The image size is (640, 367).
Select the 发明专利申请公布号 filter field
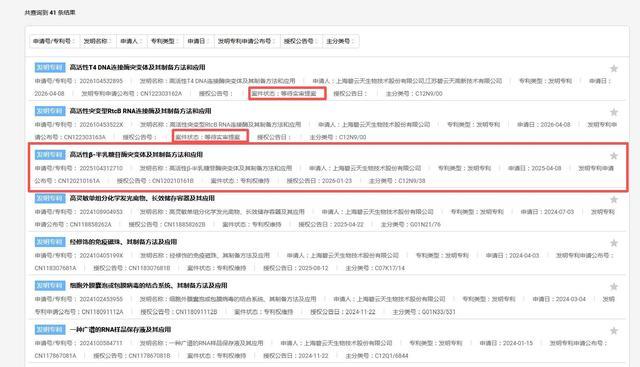pyautogui.click(x=247, y=41)
